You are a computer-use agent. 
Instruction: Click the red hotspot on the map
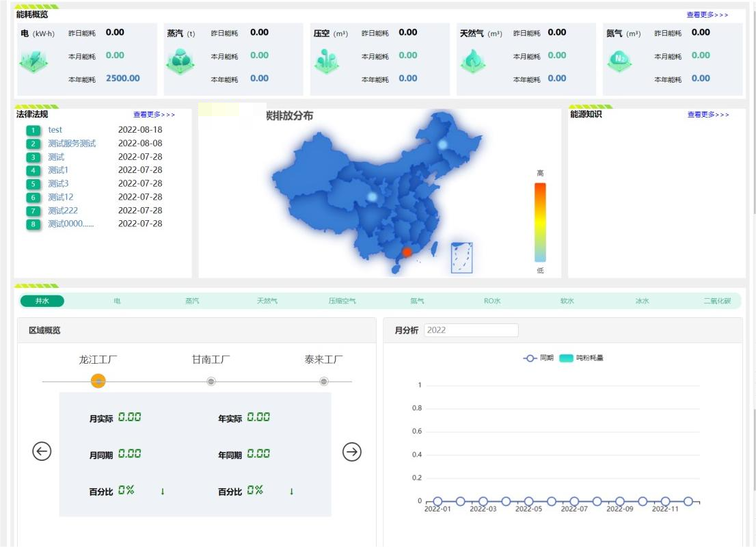[x=407, y=252]
